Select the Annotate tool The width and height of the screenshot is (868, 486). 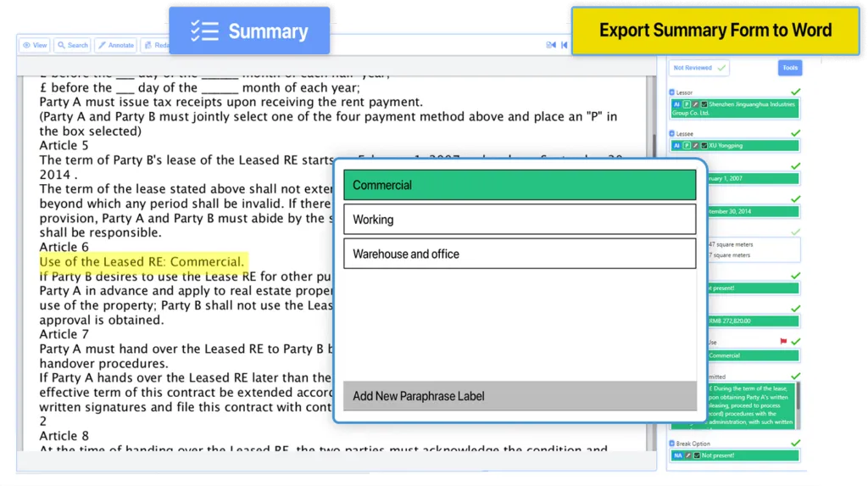(116, 46)
